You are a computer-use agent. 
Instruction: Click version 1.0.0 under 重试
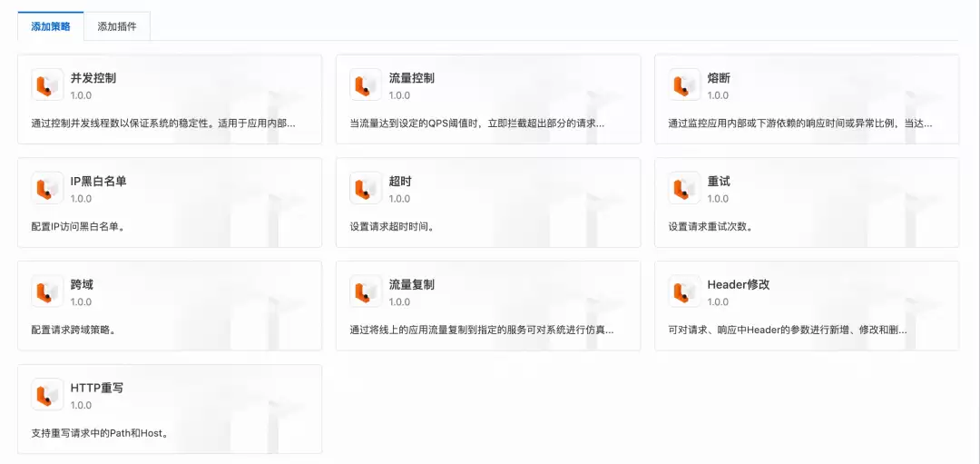718,199
